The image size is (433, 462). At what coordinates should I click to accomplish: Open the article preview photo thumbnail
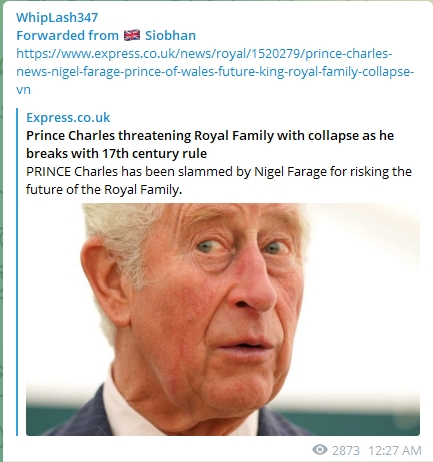[223, 319]
